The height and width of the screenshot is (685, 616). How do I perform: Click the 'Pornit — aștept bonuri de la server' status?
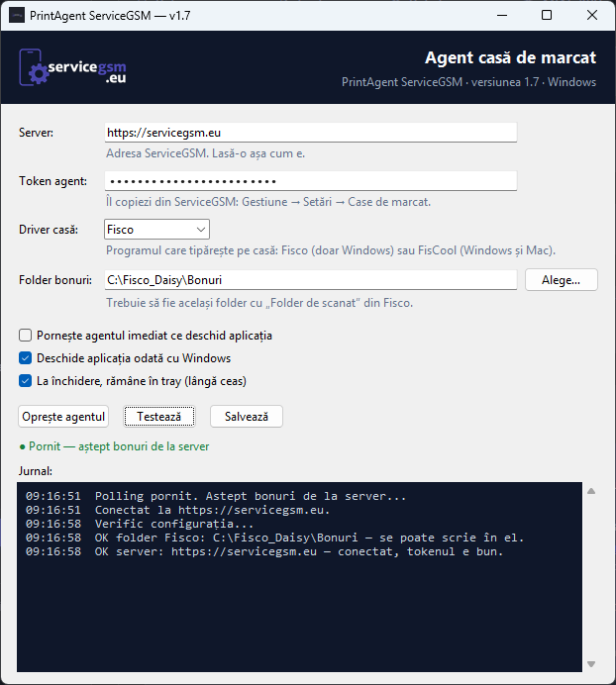[115, 446]
